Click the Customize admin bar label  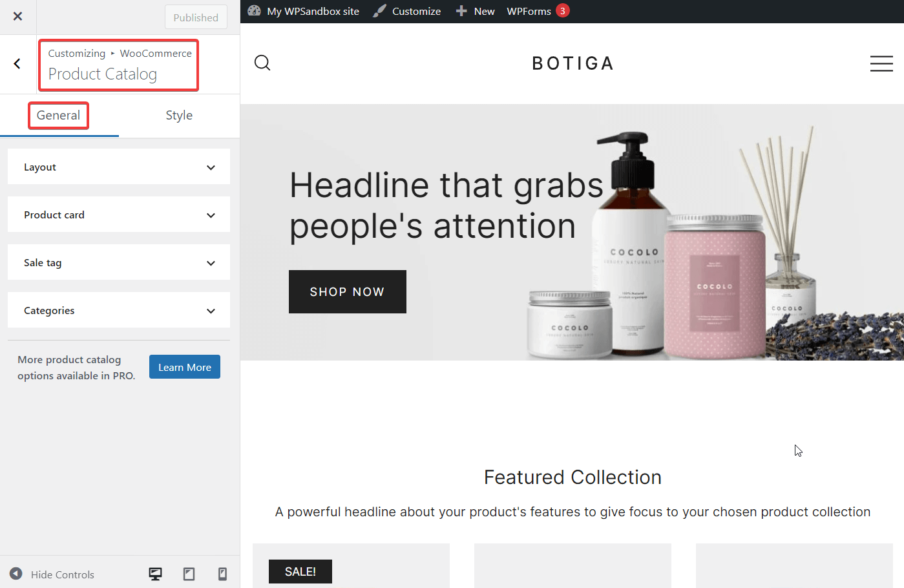coord(416,11)
